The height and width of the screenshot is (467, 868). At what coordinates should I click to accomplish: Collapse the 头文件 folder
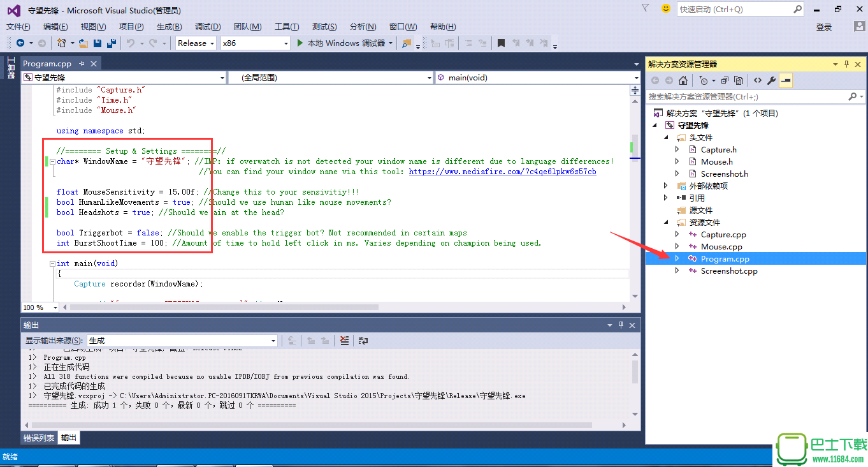pos(666,137)
